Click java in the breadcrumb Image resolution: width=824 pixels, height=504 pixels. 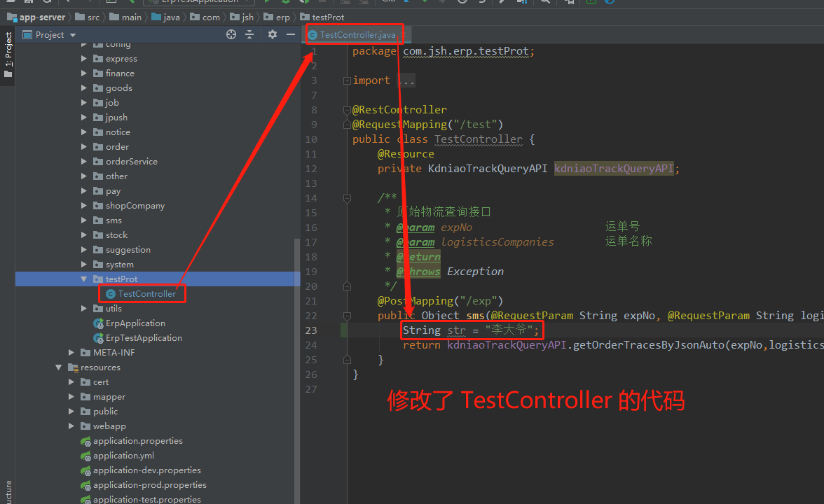click(171, 17)
